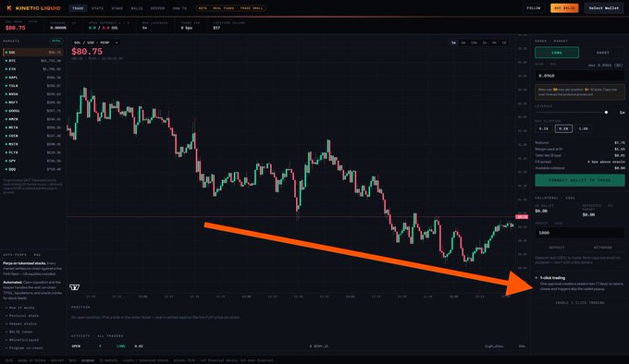Image resolution: width=629 pixels, height=364 pixels.
Task: Click the TradingView logo on the chart
Action: tap(75, 287)
